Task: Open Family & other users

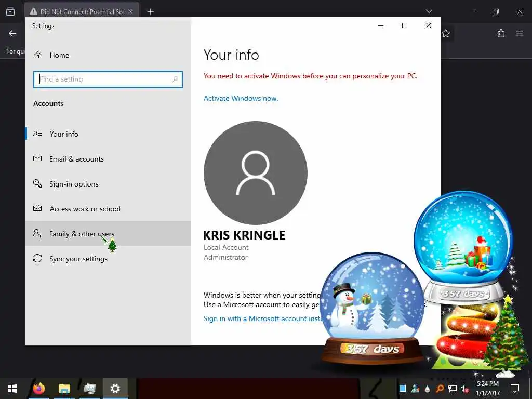Action: [x=108, y=234]
